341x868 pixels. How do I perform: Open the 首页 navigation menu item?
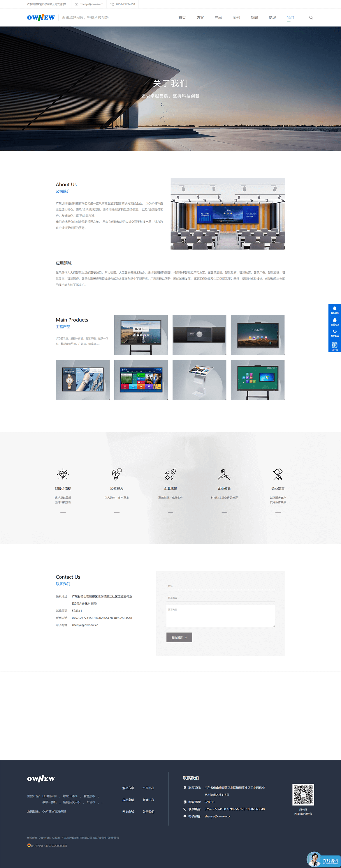[182, 17]
